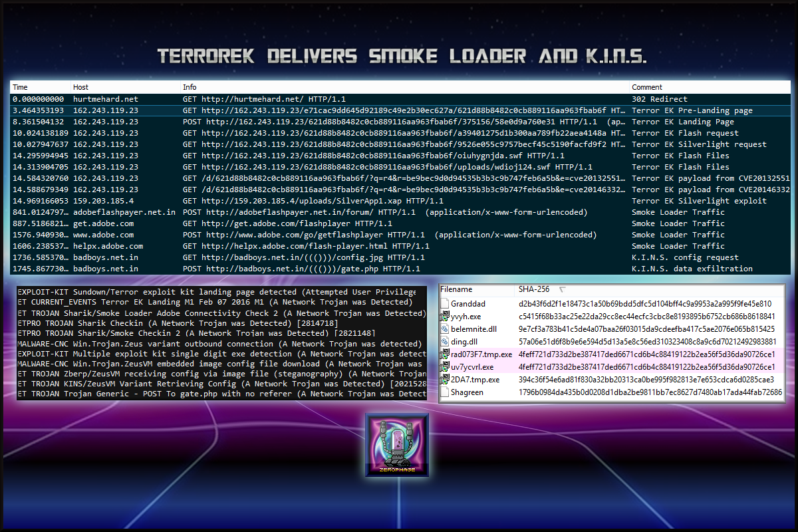Click the ding.dll file icon
Screen dimensions: 798x532
coord(445,342)
